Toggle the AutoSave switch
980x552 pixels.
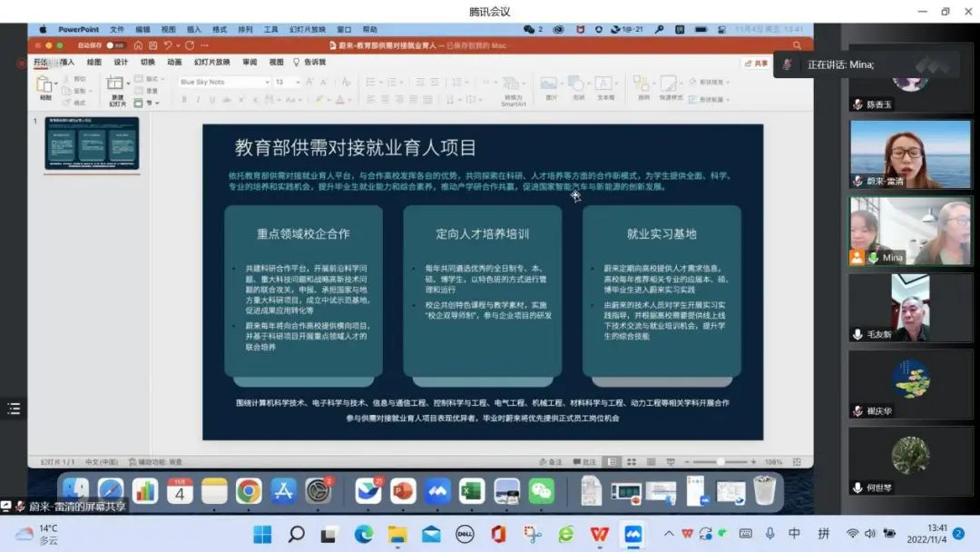114,44
